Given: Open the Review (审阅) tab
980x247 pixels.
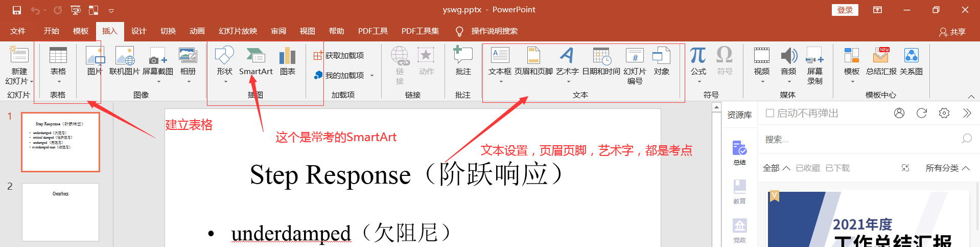Looking at the screenshot, I should [x=278, y=31].
